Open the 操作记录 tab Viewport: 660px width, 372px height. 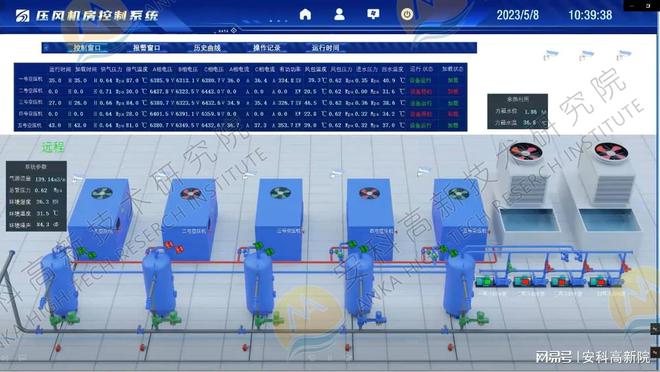pos(266,48)
